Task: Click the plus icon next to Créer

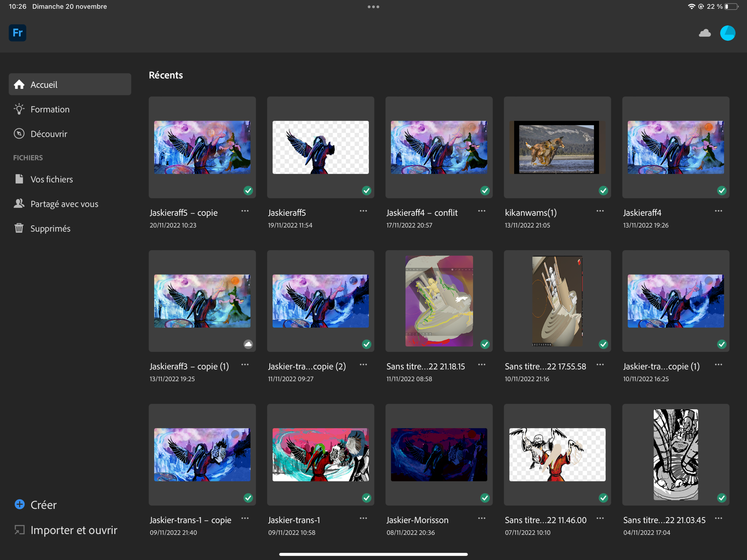Action: point(20,504)
